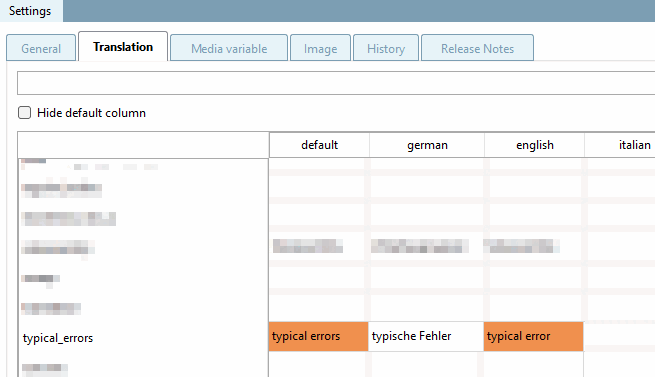The height and width of the screenshot is (377, 655).
Task: Click the empty key column header cell
Action: coord(143,145)
